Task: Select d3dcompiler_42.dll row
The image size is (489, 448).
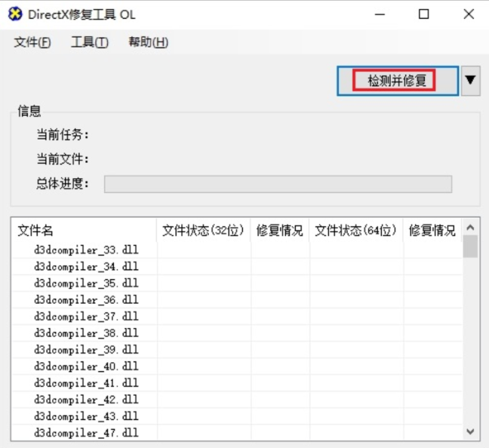Action: tap(237, 400)
